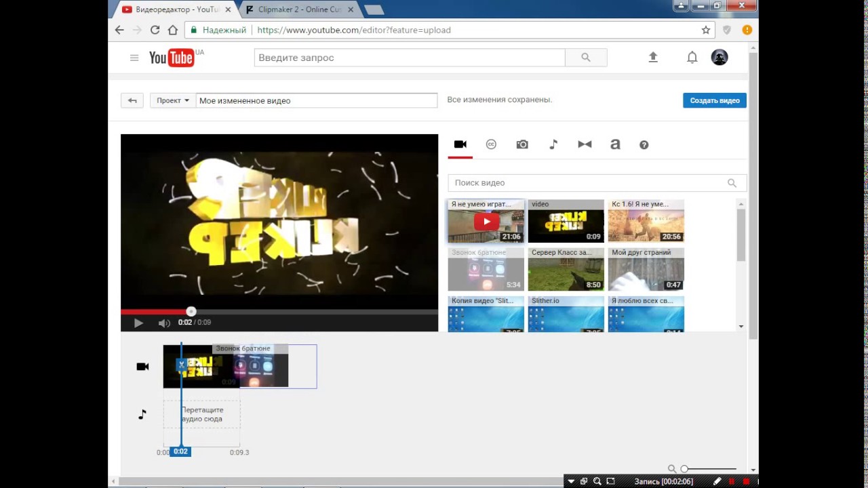
Task: Select the 'Я не умею играт...' video thumbnail
Action: coord(486,221)
